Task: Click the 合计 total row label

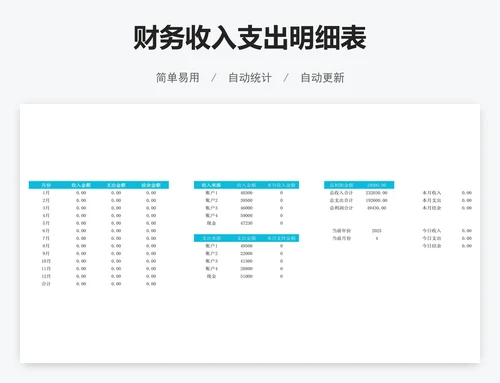Action: pos(46,284)
